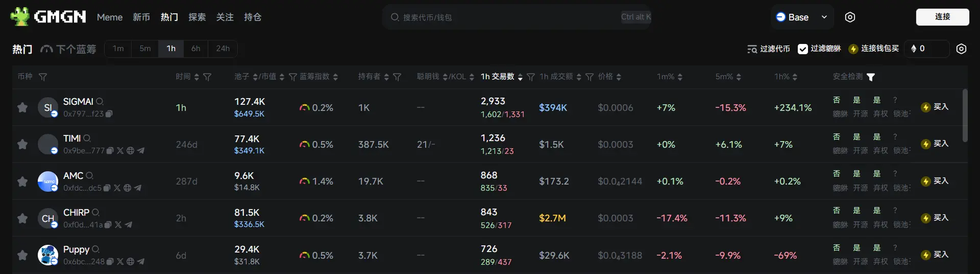Open TIMI's X (Twitter) link

pyautogui.click(x=120, y=151)
